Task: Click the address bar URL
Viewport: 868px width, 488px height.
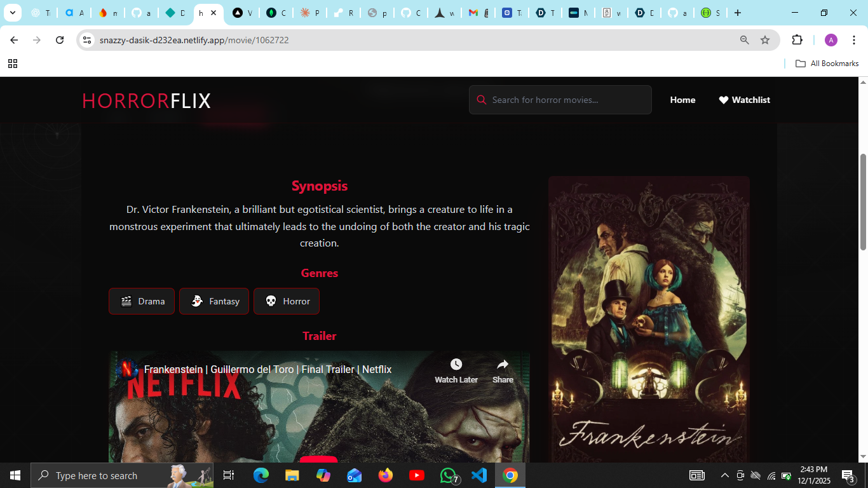Action: pos(194,40)
